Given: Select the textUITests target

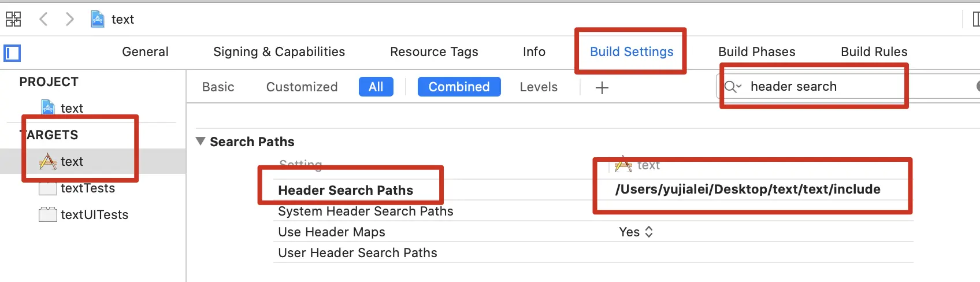Looking at the screenshot, I should tap(94, 215).
